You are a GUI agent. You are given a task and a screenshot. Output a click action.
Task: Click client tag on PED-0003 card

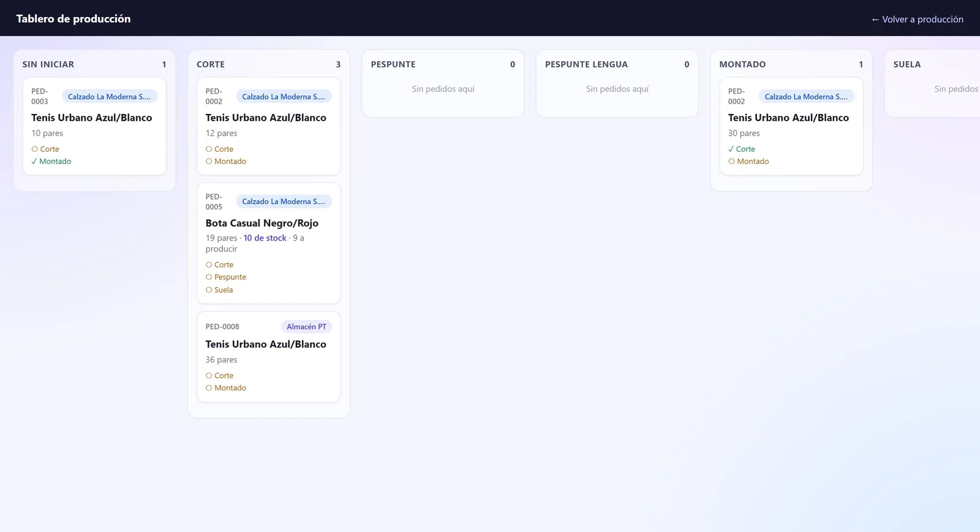[110, 97]
